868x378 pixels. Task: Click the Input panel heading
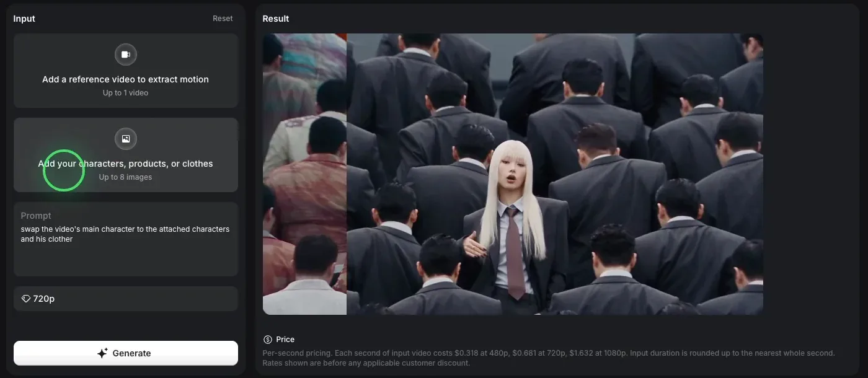pyautogui.click(x=24, y=19)
